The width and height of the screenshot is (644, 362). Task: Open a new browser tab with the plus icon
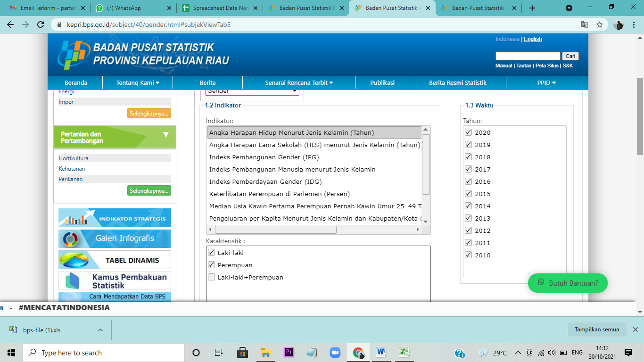click(x=532, y=8)
